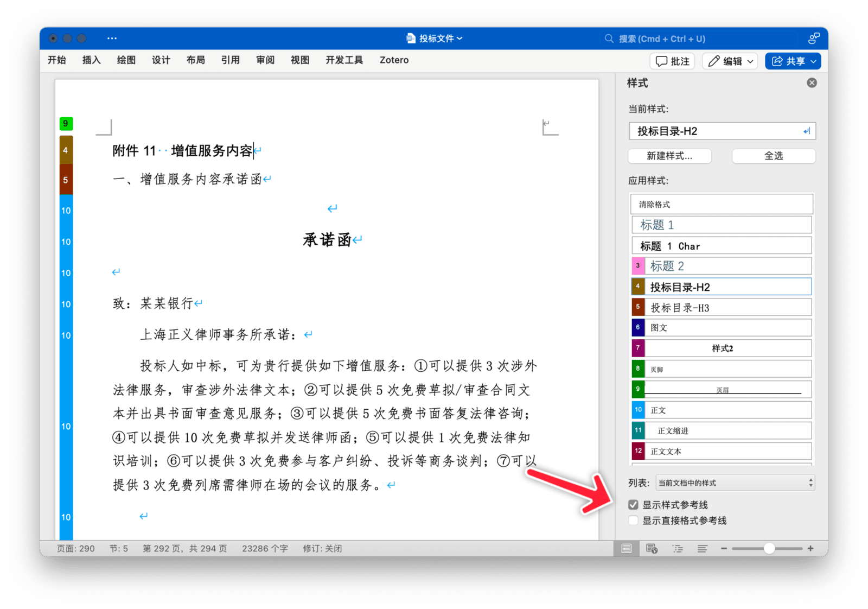Click the 当前样式 投标目录-H2 combo box
This screenshot has height=609, width=868.
click(x=722, y=131)
